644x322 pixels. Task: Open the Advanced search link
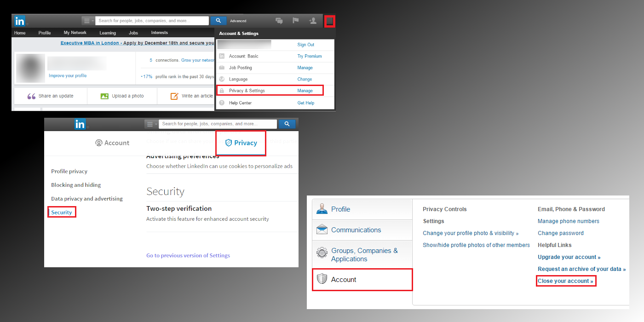pos(238,21)
